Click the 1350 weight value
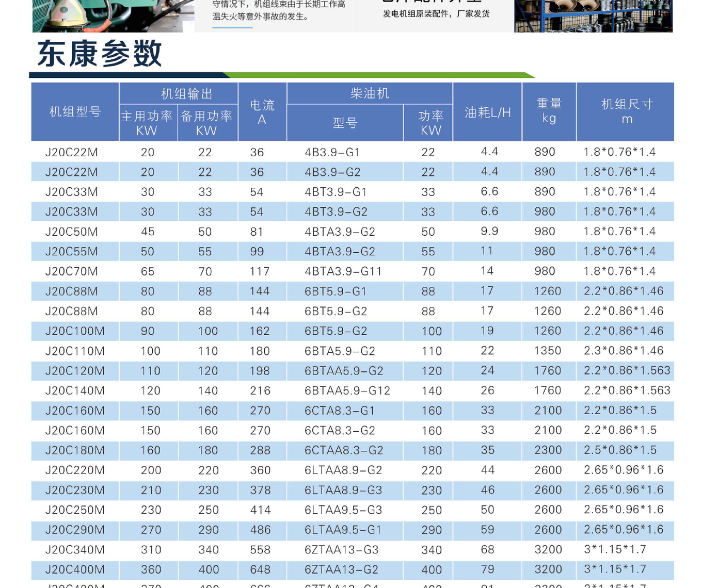The width and height of the screenshot is (702, 588). coord(548,351)
